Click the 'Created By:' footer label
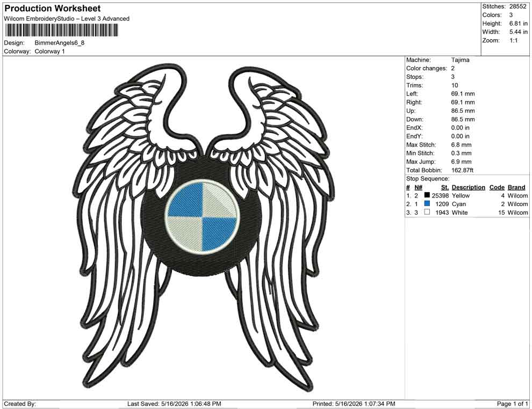The height and width of the screenshot is (409, 532). 20,404
